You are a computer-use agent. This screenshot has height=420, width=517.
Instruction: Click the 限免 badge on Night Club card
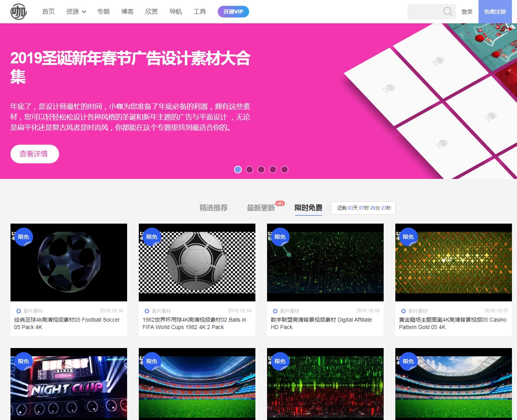(x=23, y=361)
